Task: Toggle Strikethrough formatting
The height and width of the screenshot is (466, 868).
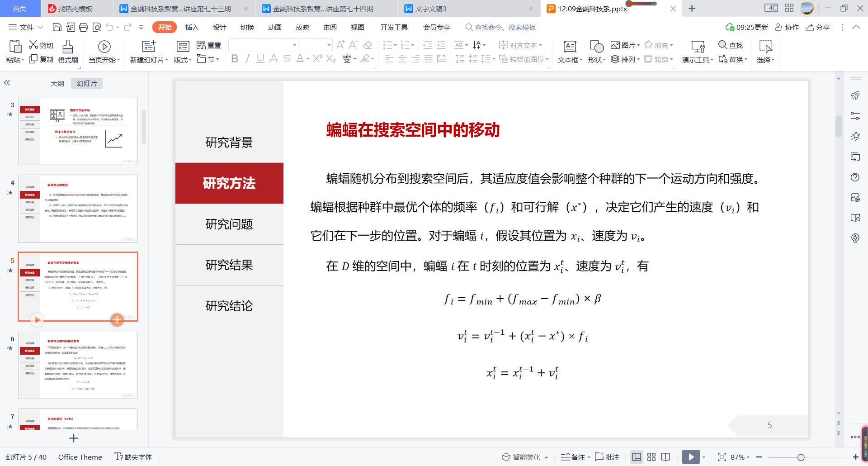Action: [274, 58]
